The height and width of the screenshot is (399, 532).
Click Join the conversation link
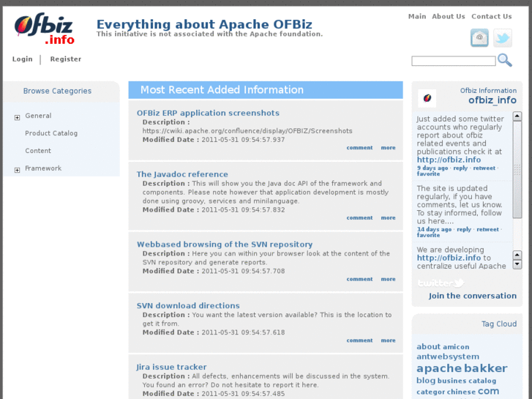click(x=473, y=296)
